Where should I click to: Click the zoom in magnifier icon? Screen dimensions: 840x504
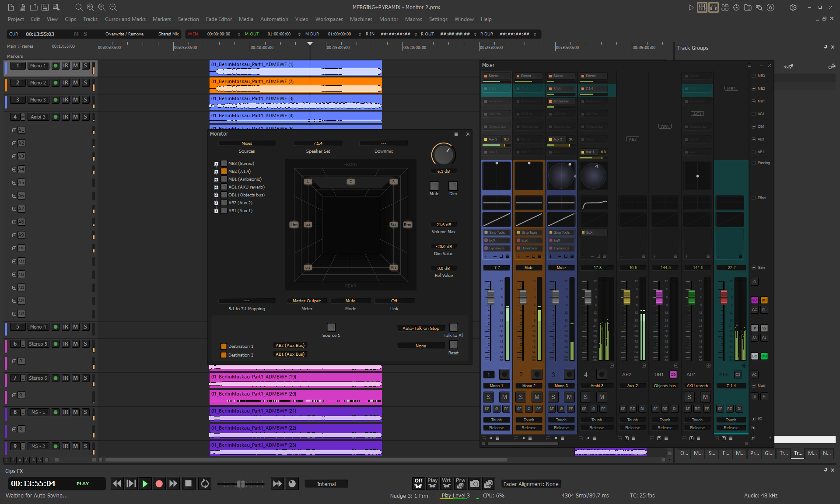(101, 7)
